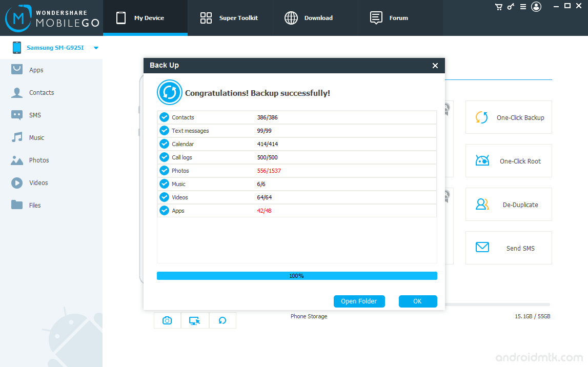The width and height of the screenshot is (588, 367).
Task: Click the 500/500 Call logs count
Action: pyautogui.click(x=268, y=157)
